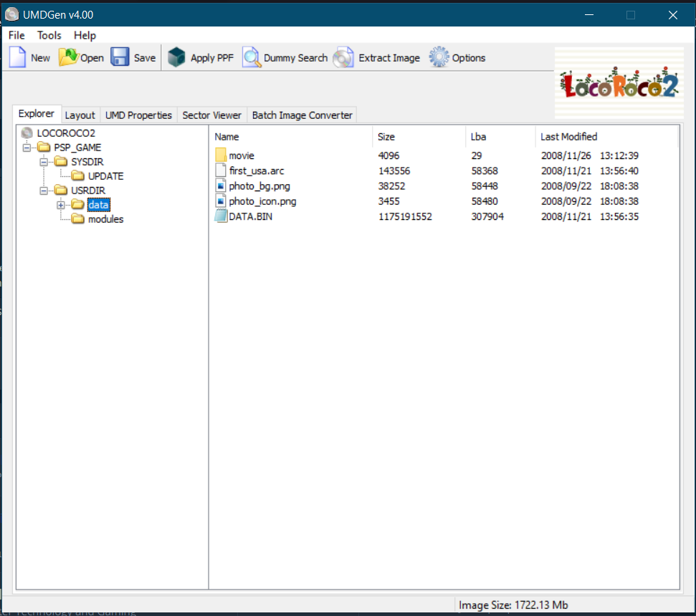Click the New image toolbar icon

(17, 57)
